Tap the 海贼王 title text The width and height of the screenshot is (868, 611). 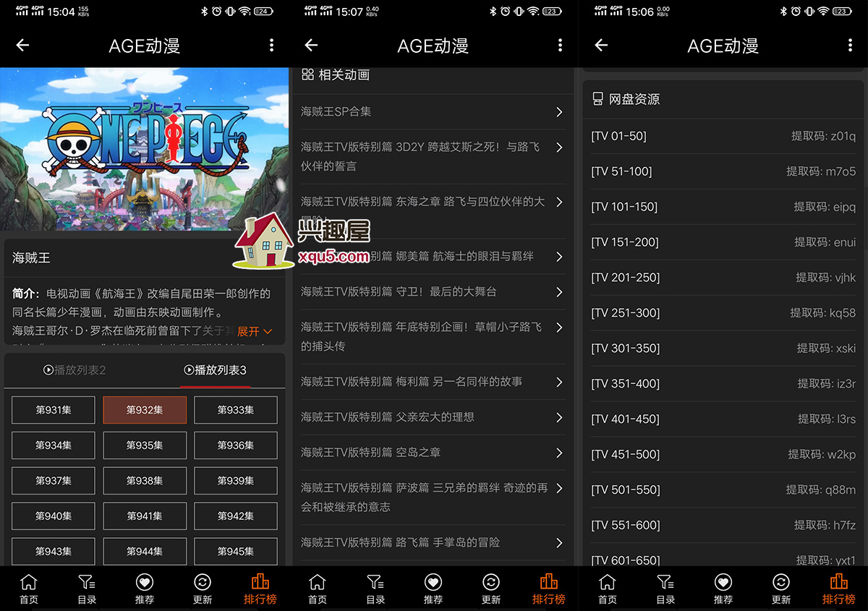[x=31, y=258]
